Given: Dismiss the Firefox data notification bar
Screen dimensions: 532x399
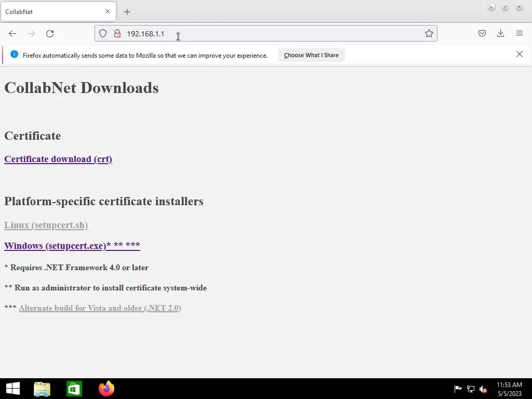Looking at the screenshot, I should 519,54.
